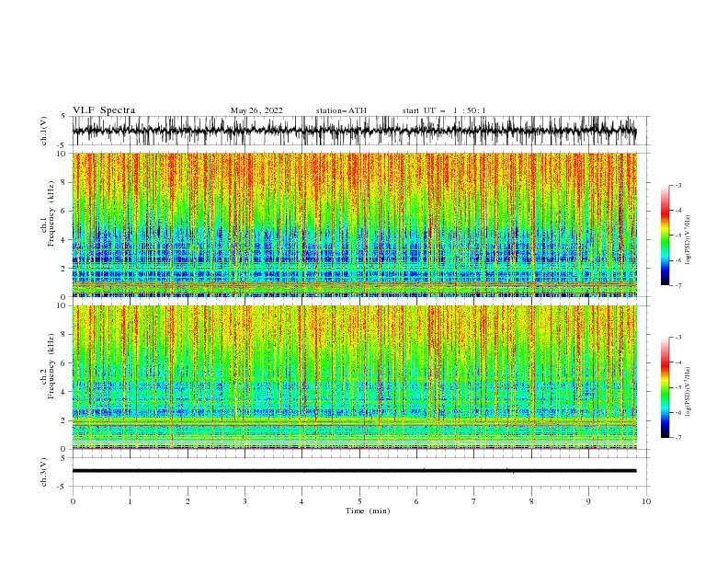This screenshot has height=563, width=728.
Task: Click inside the ch.2 spectrogram panel
Action: tap(354, 377)
